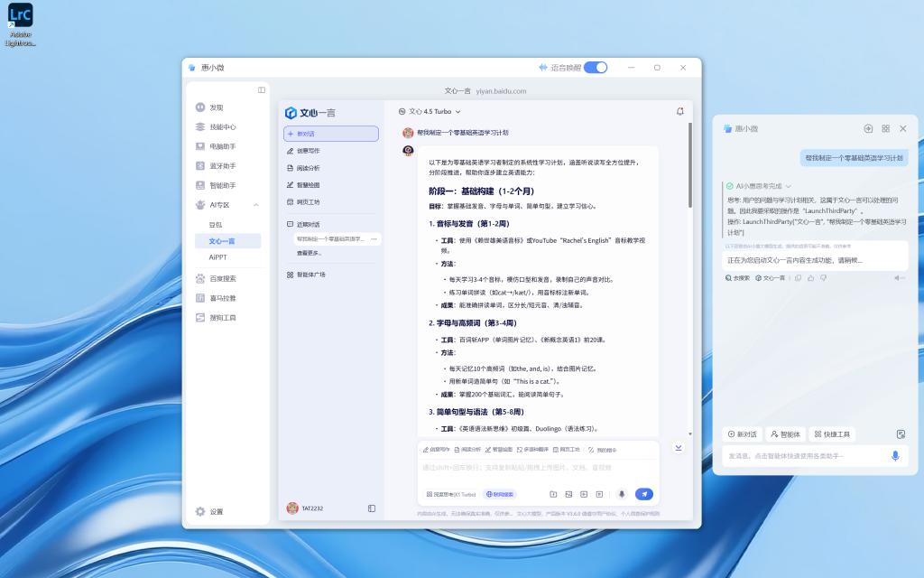Click 智能体 in the 惠小微 side panel

(785, 434)
